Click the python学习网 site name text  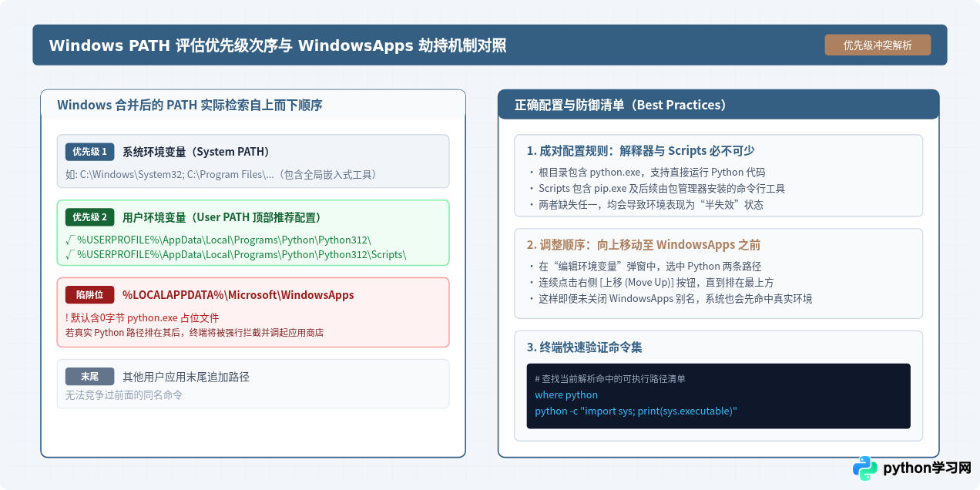927,468
